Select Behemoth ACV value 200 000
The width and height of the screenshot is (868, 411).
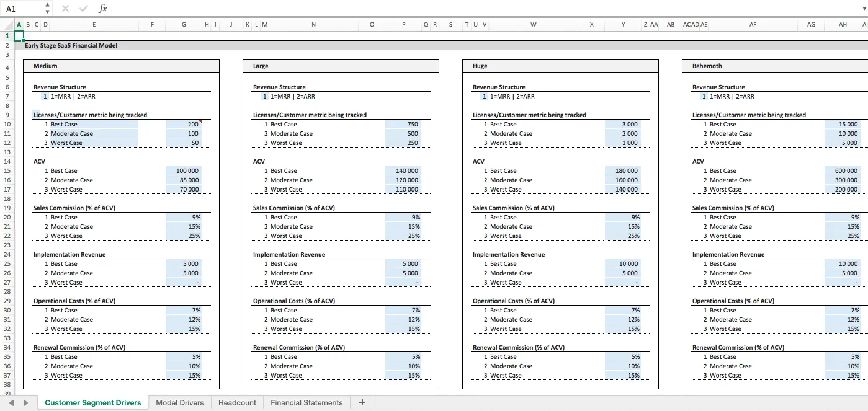point(843,189)
